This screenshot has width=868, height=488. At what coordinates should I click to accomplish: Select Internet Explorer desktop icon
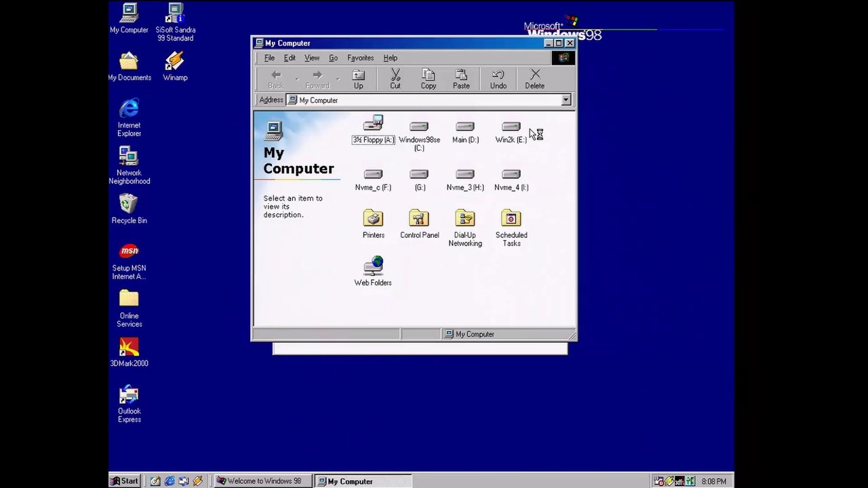tap(129, 117)
